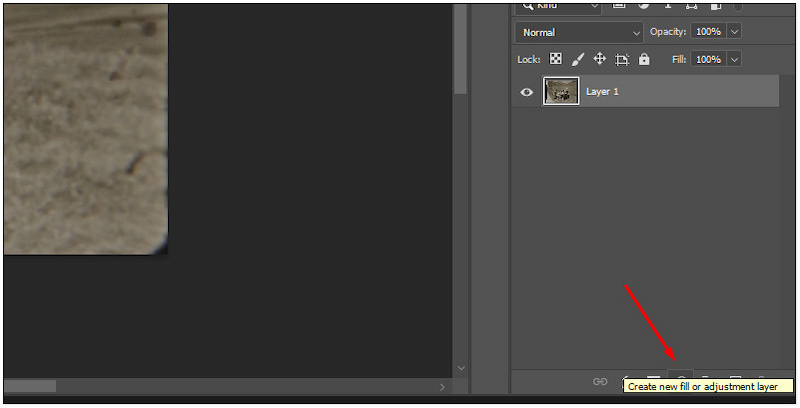Screen dimensions: 800x408
Task: Toggle visibility of Layer 1
Action: tap(527, 92)
